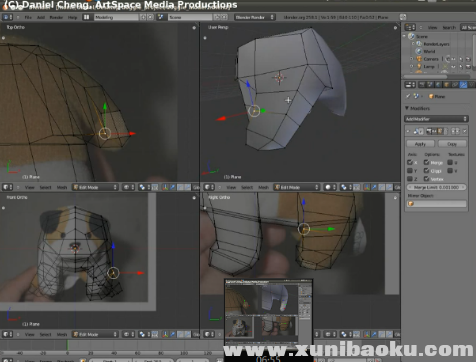Click the Copy modifier button
Viewport: 476px width, 362px height.
point(452,144)
